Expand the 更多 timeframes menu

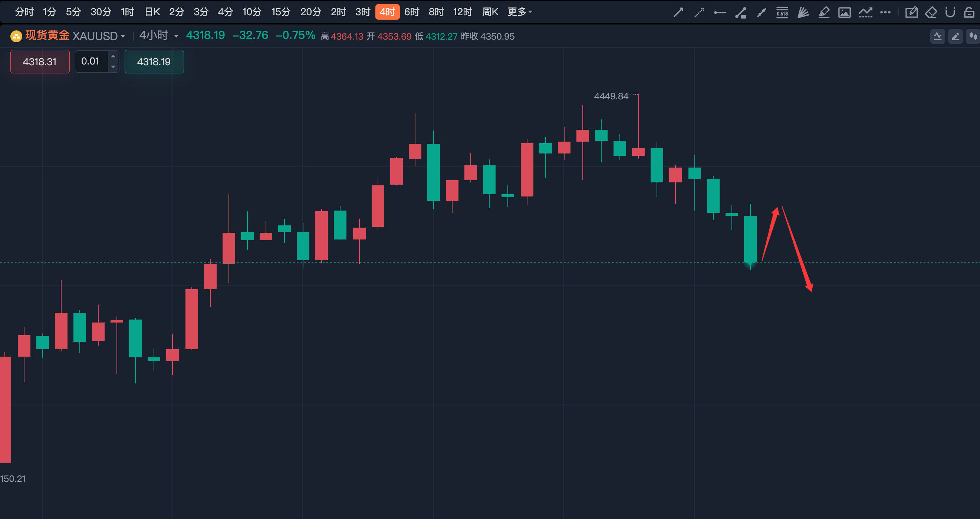tap(519, 12)
